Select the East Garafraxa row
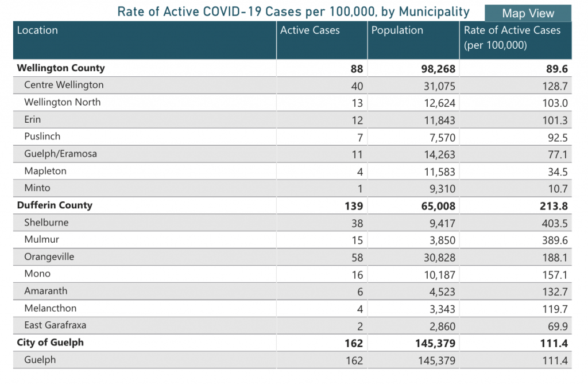This screenshot has width=588, height=385. click(x=55, y=325)
